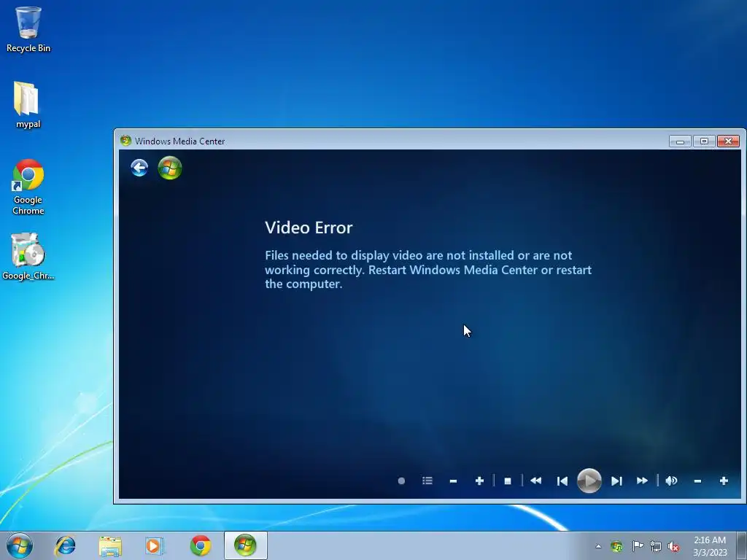
Task: Open the Windows Start menu
Action: pyautogui.click(x=20, y=545)
